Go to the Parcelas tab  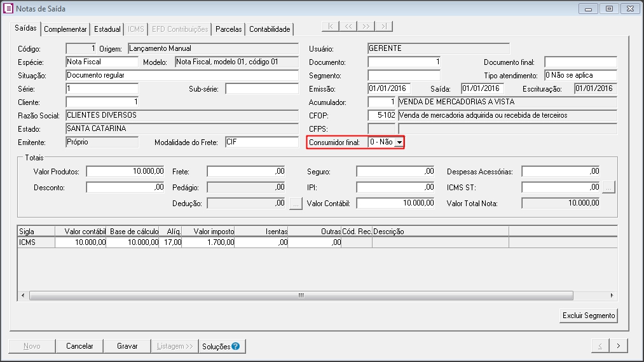(229, 29)
